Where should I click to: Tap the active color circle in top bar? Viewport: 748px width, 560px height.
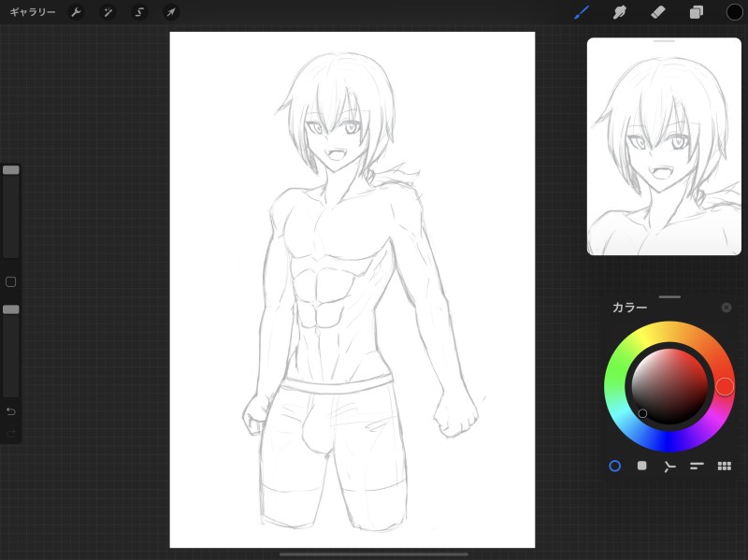pyautogui.click(x=734, y=12)
